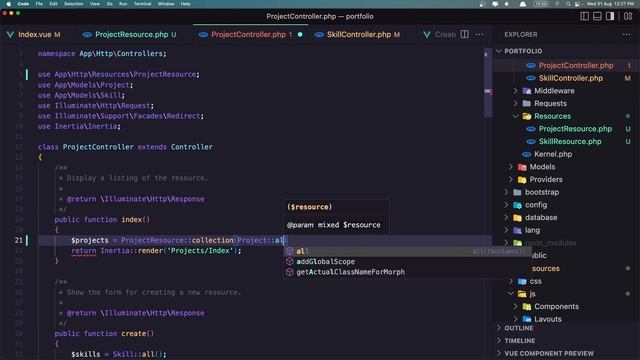640x360 pixels.
Task: Click the config folder icon
Action: 518,204
